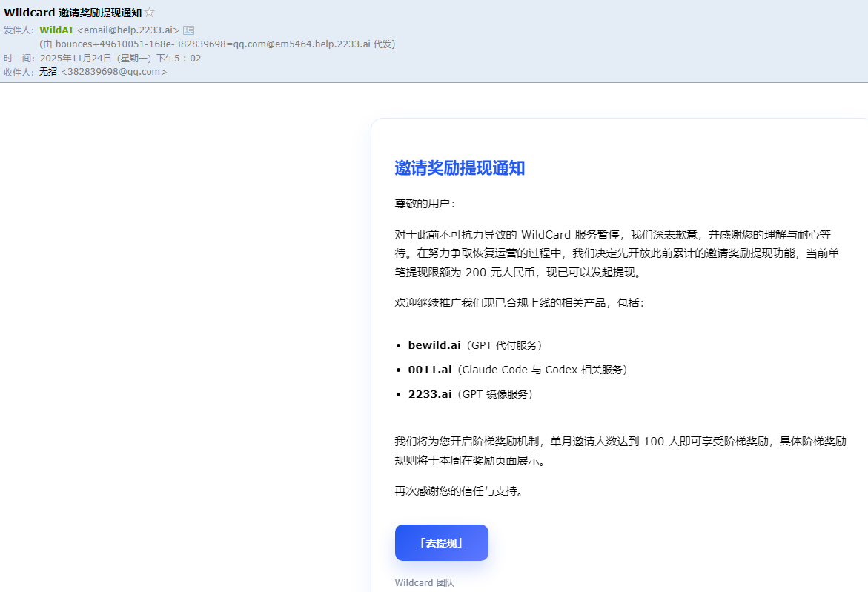Click the Wildcard 团队 signature
Viewport: 868px width, 592px height.
click(x=424, y=583)
